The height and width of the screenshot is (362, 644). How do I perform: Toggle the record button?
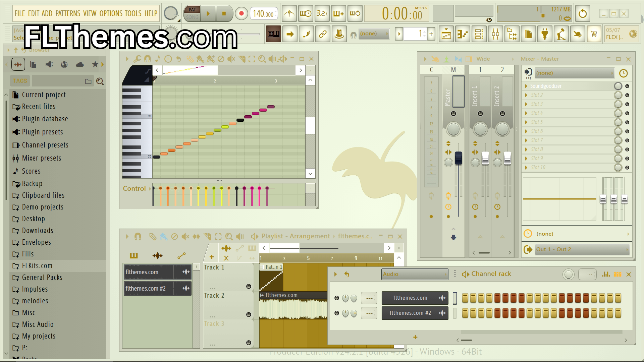(x=241, y=14)
